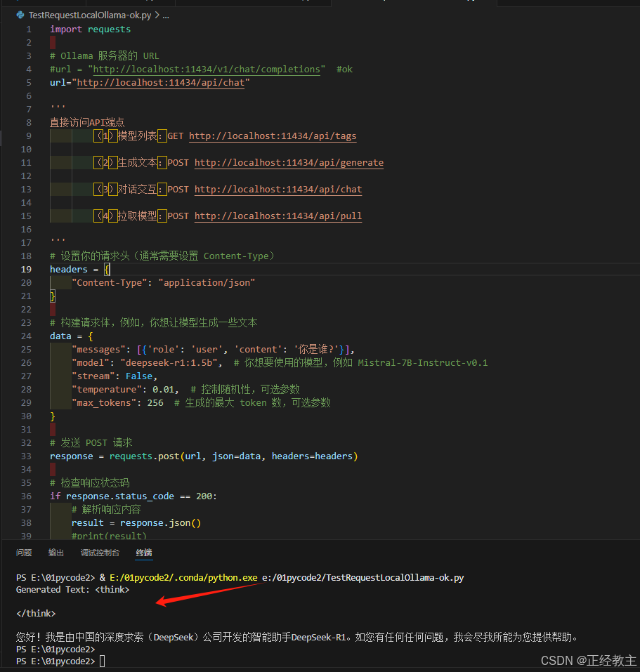
Task: Follow the api/generate link on line 11
Action: (289, 163)
